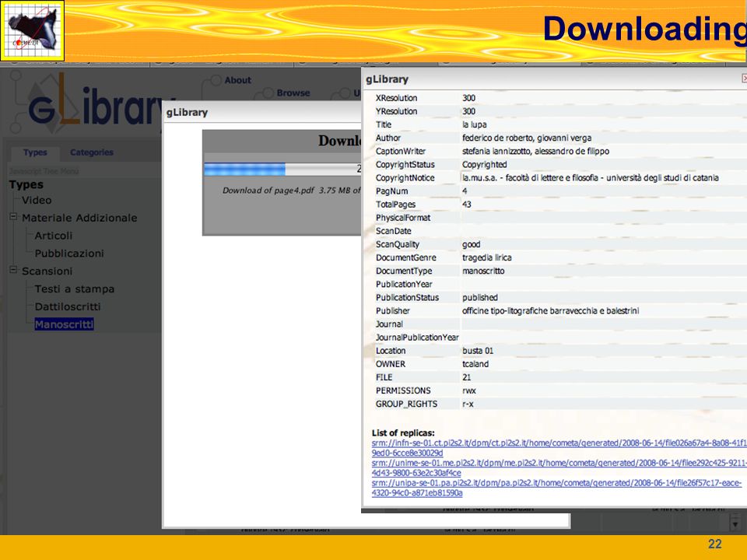Close the gLibrary metadata window
This screenshot has width=747, height=560.
pos(744,79)
